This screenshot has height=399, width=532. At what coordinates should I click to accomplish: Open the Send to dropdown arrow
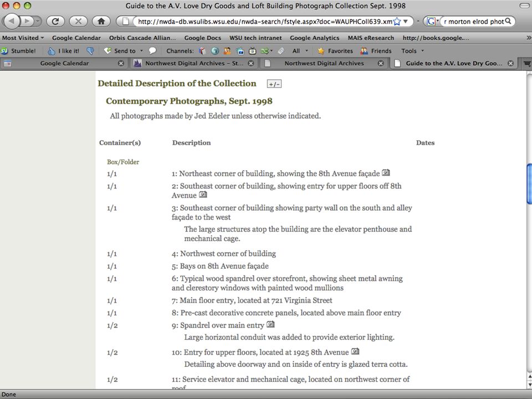pyautogui.click(x=141, y=51)
